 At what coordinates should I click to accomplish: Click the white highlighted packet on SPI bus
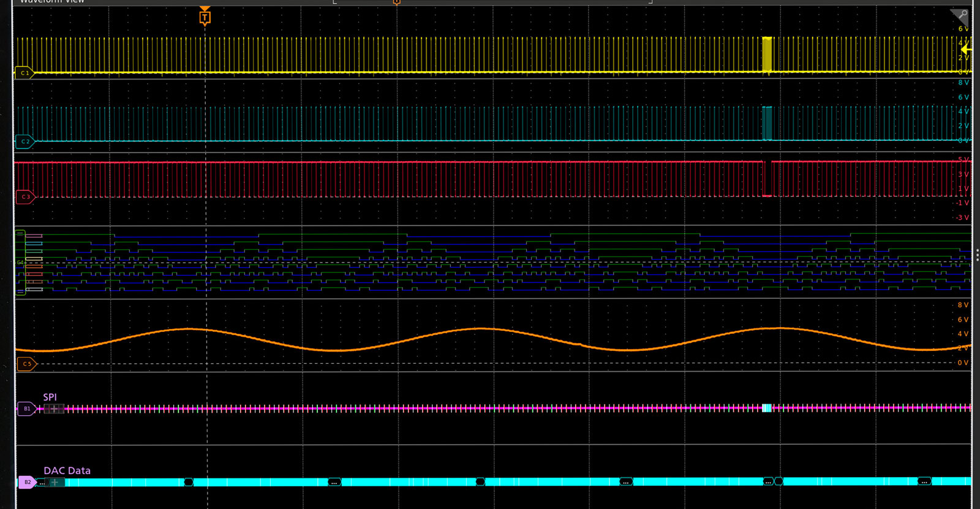click(x=767, y=408)
